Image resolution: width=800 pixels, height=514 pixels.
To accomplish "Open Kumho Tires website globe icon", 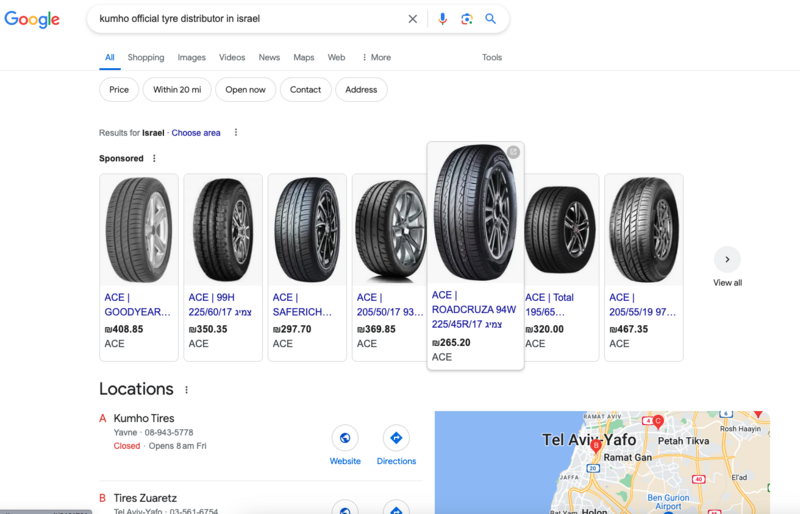I will coord(345,438).
